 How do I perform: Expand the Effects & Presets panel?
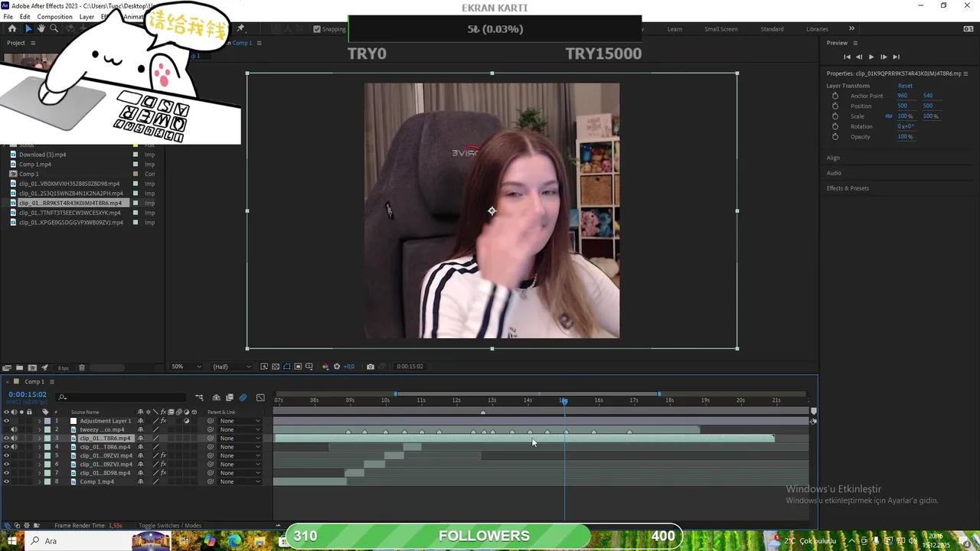pyautogui.click(x=848, y=188)
